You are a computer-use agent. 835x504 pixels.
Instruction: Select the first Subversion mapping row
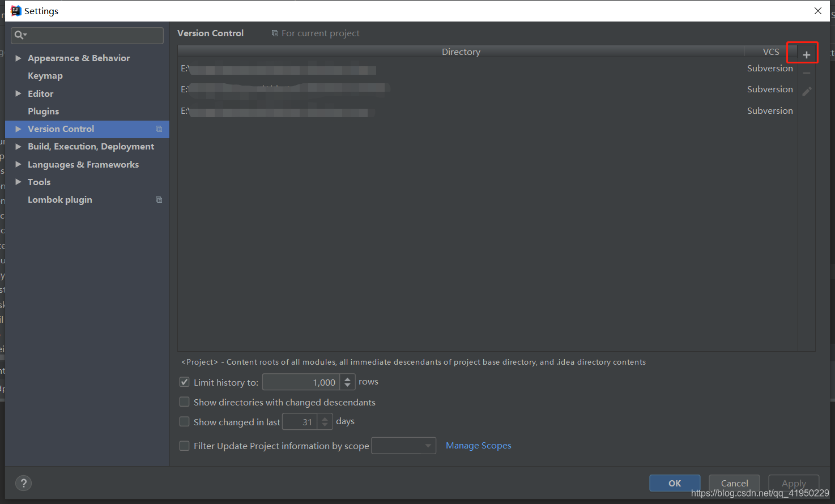click(488, 69)
